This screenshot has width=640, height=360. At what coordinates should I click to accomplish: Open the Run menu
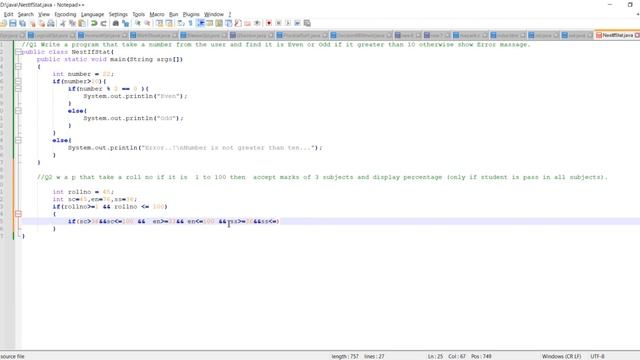tap(173, 14)
